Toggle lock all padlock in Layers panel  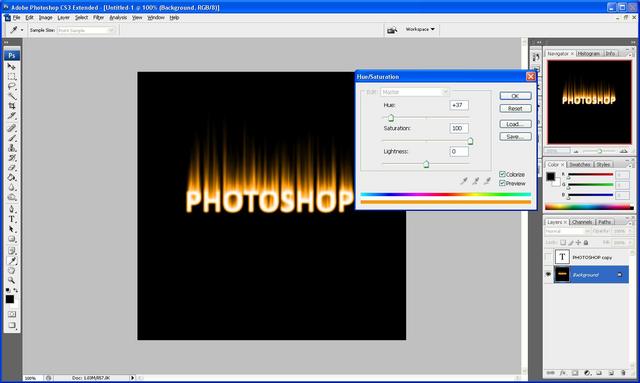coord(586,243)
